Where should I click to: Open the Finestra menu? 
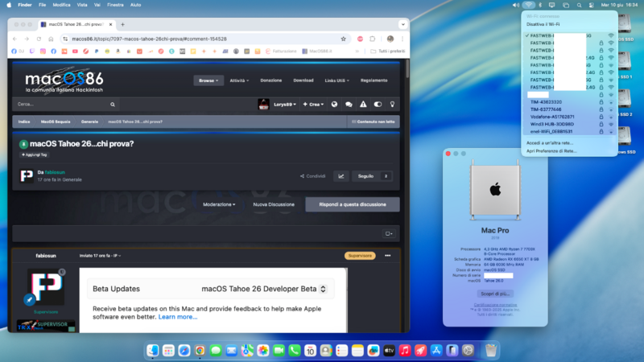pyautogui.click(x=115, y=5)
